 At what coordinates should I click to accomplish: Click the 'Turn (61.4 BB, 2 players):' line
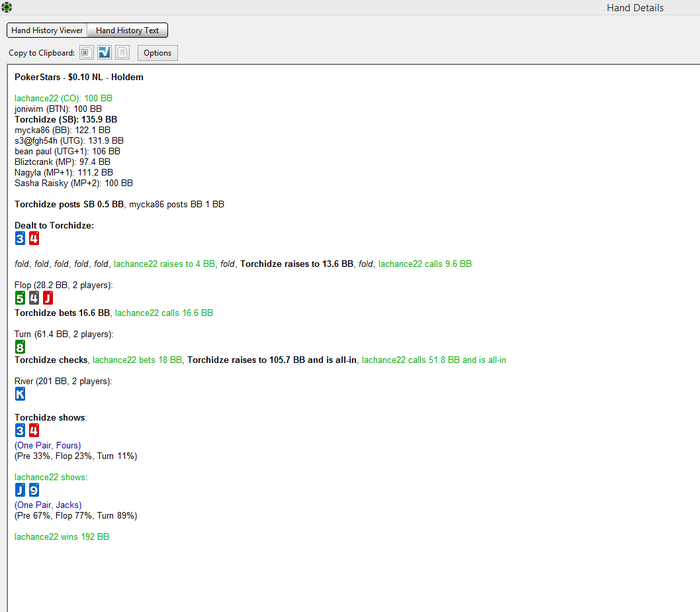pos(64,334)
